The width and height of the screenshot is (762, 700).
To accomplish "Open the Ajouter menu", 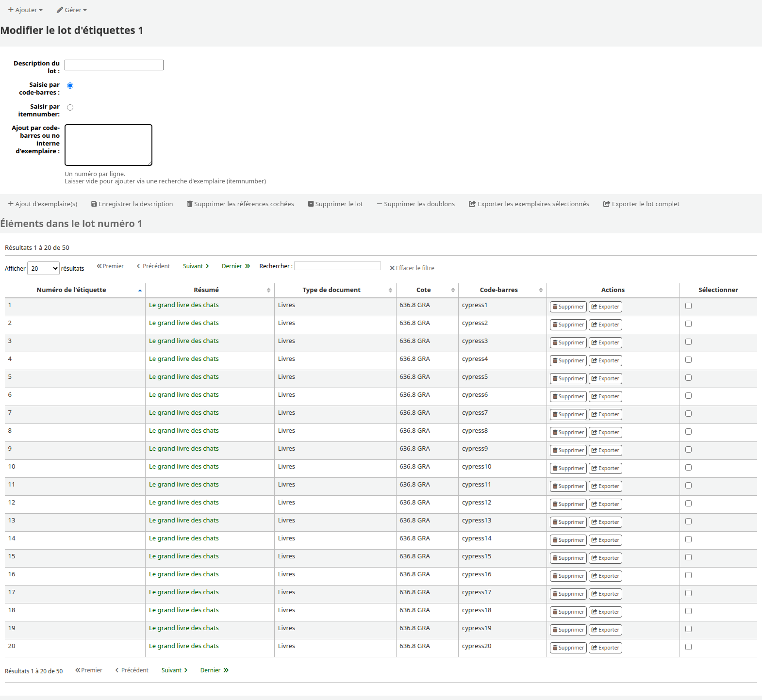I will (25, 10).
